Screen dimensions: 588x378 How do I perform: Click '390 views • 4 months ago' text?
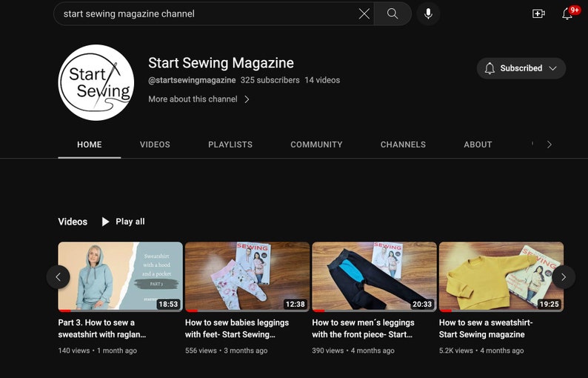click(353, 351)
